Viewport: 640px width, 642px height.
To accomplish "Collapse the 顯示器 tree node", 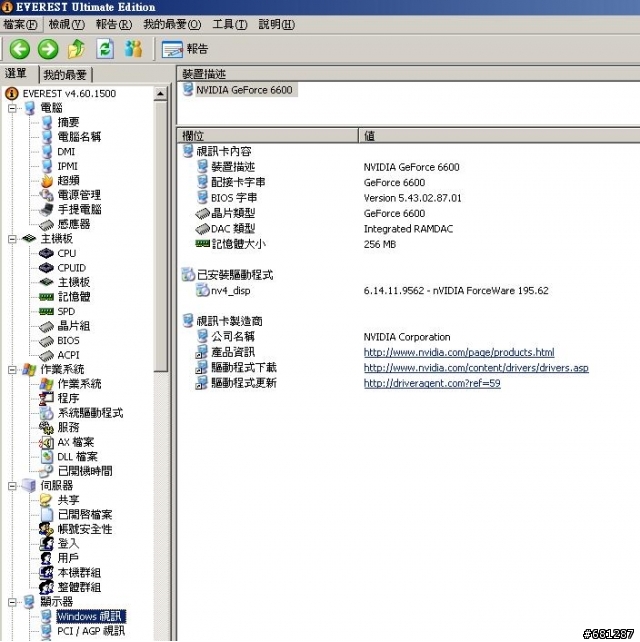I will tap(12, 602).
